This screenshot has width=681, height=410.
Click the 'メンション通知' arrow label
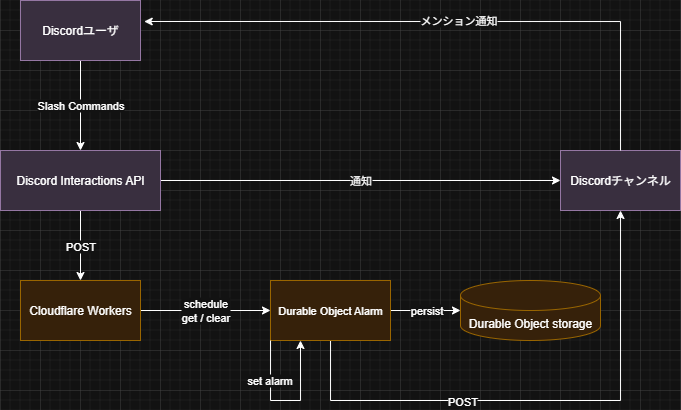459,21
